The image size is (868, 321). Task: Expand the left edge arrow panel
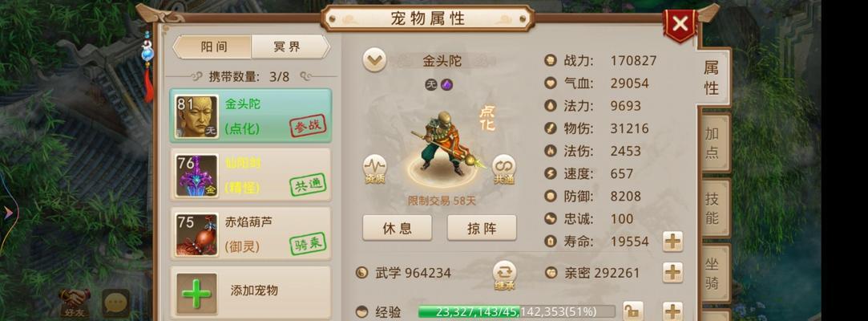[8, 213]
